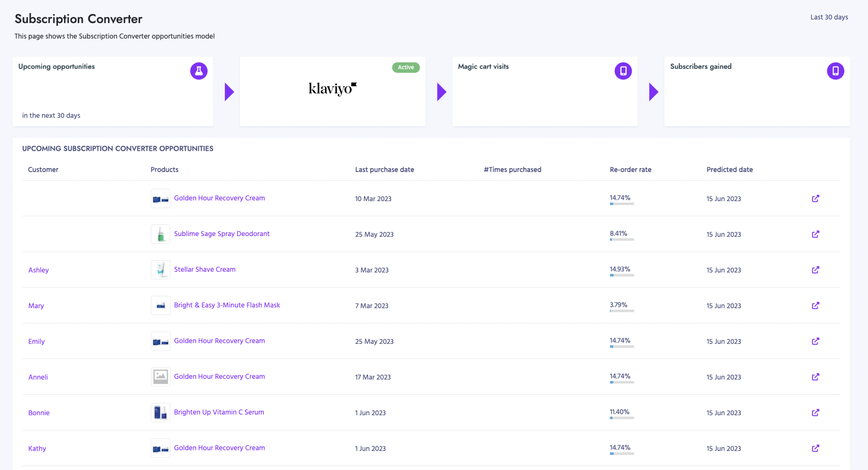Open Bright & Easy 3-Minute Flash Mask link
The height and width of the screenshot is (470, 868).
227,305
